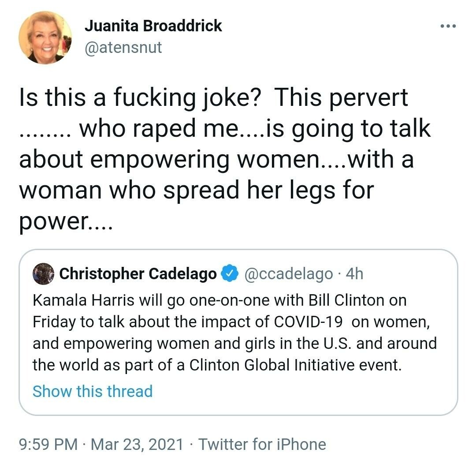The image size is (476, 468).
Task: Click the "Mar 23, 2021" date
Action: tap(137, 444)
